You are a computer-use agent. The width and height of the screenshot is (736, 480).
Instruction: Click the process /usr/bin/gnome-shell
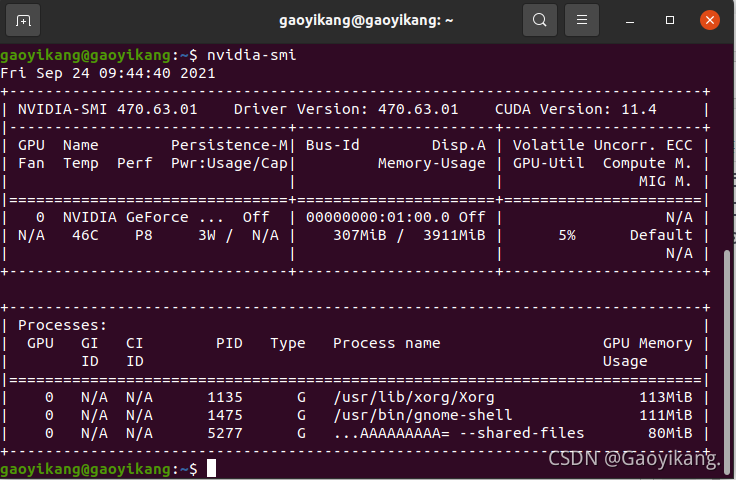423,415
